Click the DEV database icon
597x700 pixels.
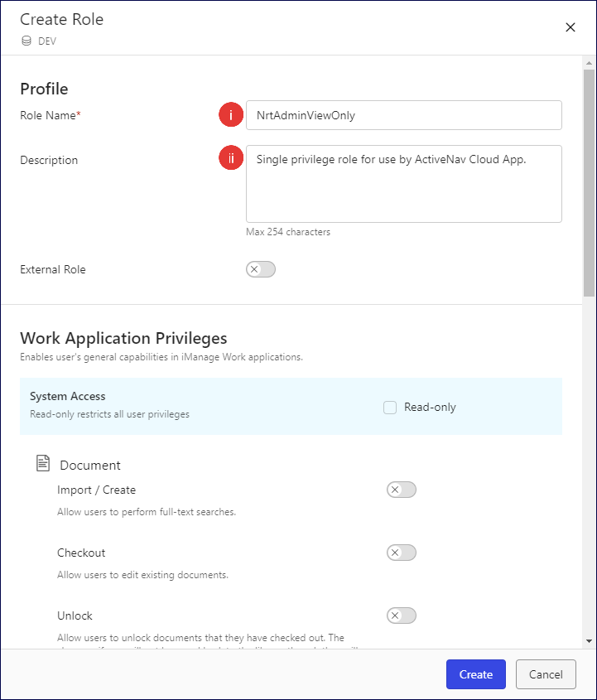(27, 39)
